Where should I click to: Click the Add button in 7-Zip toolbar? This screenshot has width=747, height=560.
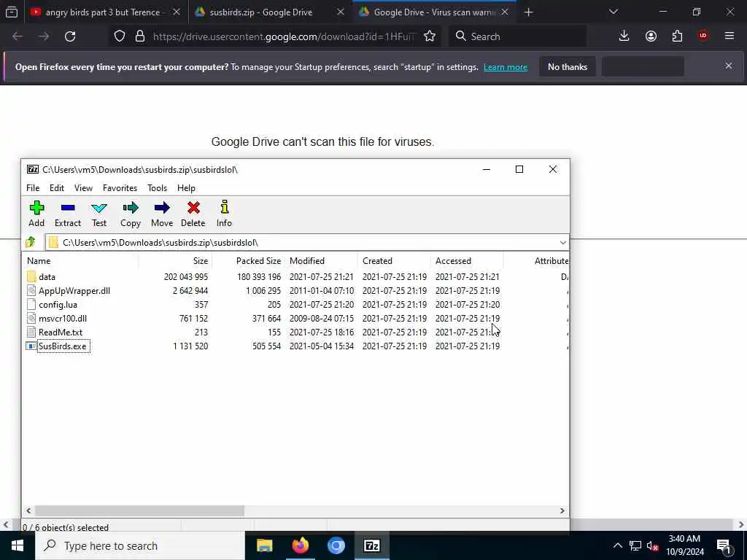click(x=36, y=214)
